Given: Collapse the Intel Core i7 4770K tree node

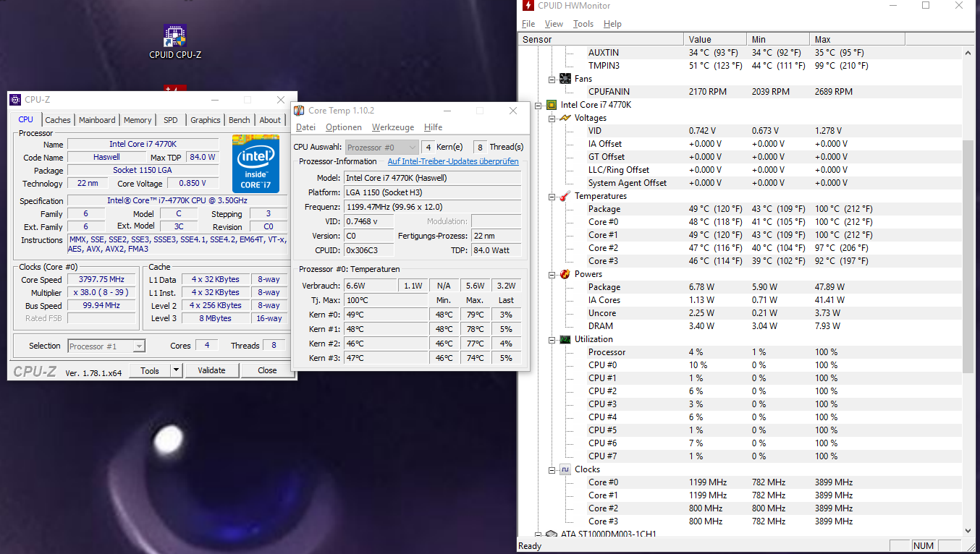Looking at the screenshot, I should [x=538, y=105].
